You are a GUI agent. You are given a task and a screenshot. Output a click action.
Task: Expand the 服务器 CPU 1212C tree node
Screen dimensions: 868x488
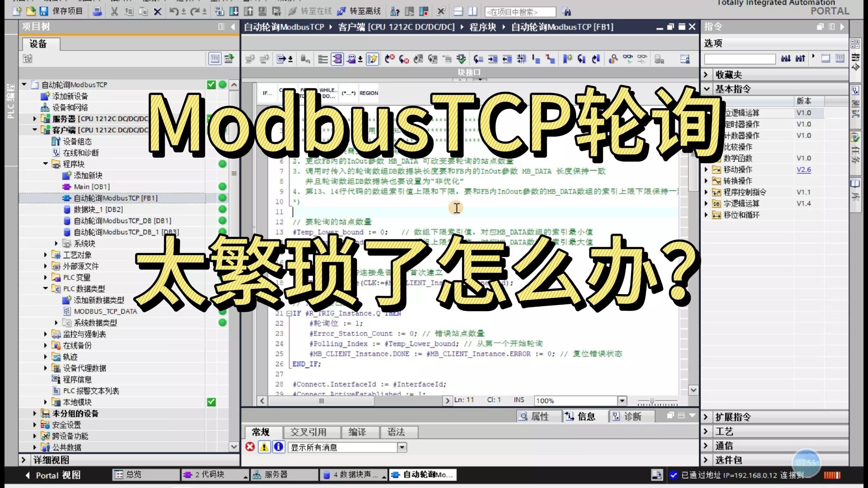(x=35, y=119)
